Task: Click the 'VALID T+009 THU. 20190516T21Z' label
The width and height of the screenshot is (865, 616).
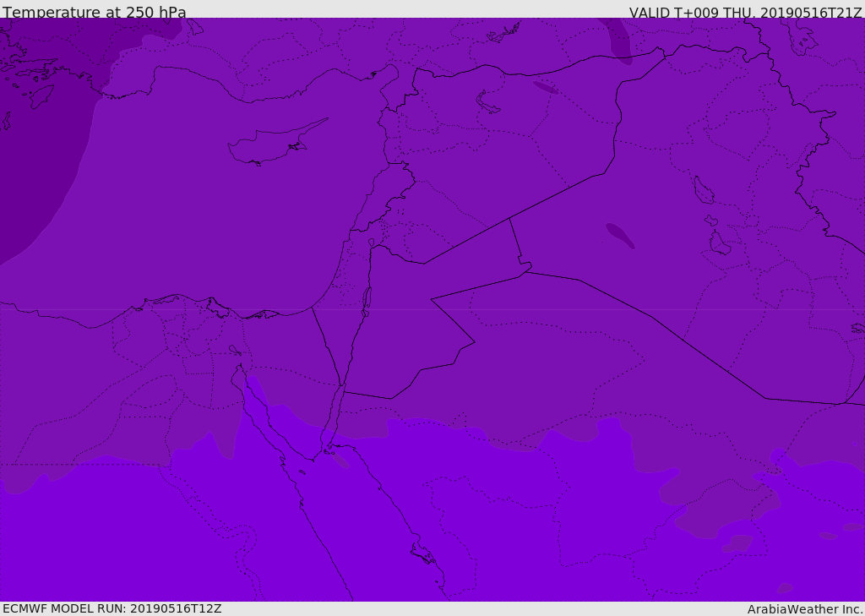Action: [745, 12]
